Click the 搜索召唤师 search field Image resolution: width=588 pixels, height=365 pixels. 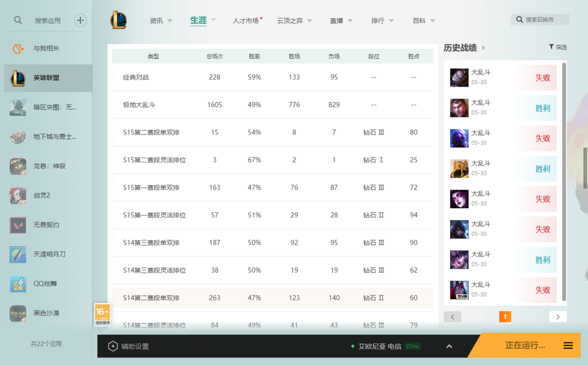point(540,20)
